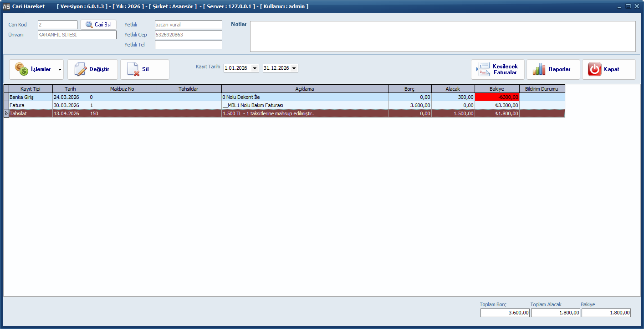Click the İşlemler coin icon button

[x=22, y=69]
